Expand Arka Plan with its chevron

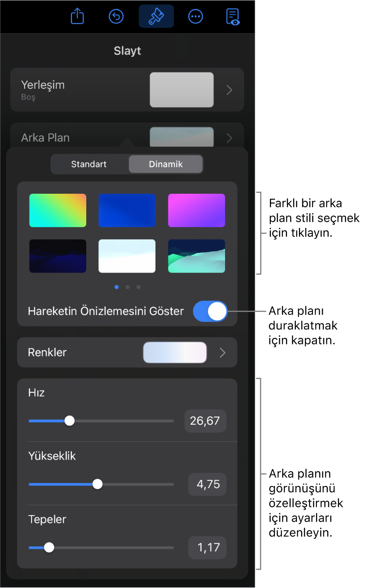(229, 138)
